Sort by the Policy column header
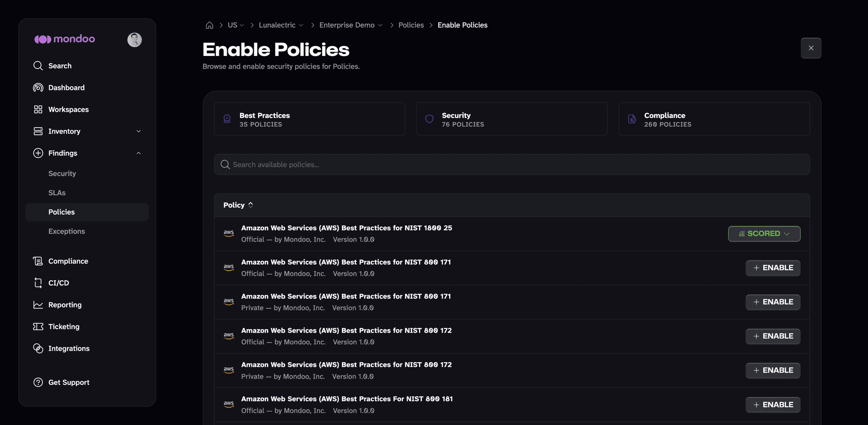This screenshot has width=868, height=425. click(x=238, y=205)
